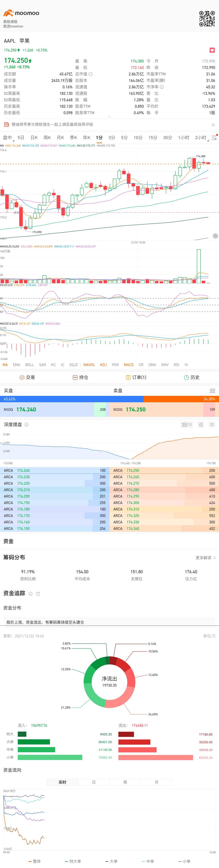Open exchange bank icon beside 卖盘
The height and width of the screenshot is (868, 219).
[213, 391]
